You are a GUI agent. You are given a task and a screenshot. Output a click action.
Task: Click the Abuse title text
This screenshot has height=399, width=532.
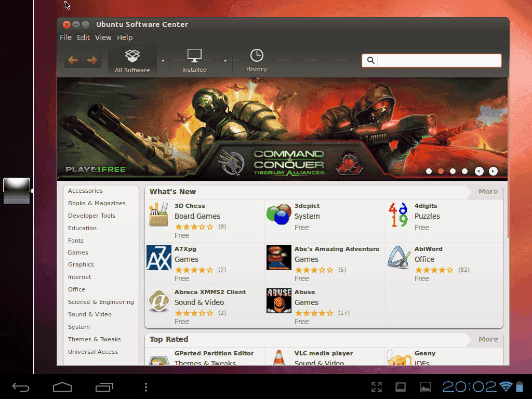[x=304, y=292]
